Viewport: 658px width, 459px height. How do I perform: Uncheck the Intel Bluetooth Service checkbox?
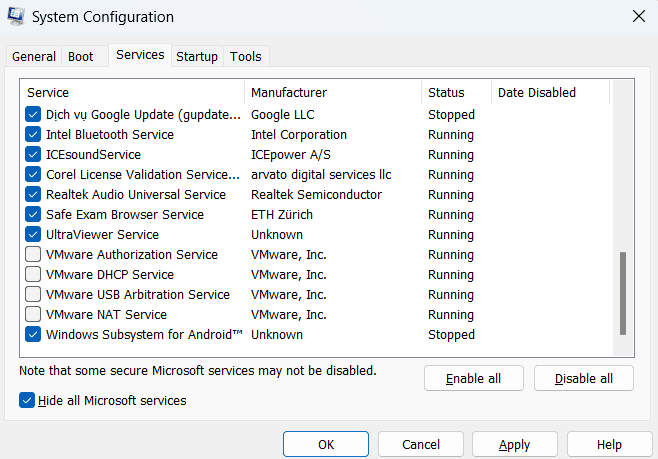click(33, 135)
